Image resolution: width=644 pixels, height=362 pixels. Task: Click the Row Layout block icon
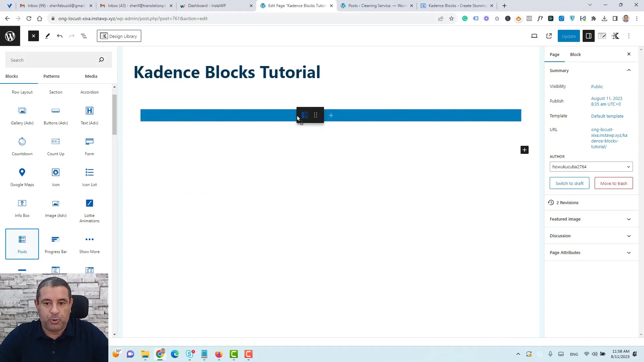click(x=22, y=92)
